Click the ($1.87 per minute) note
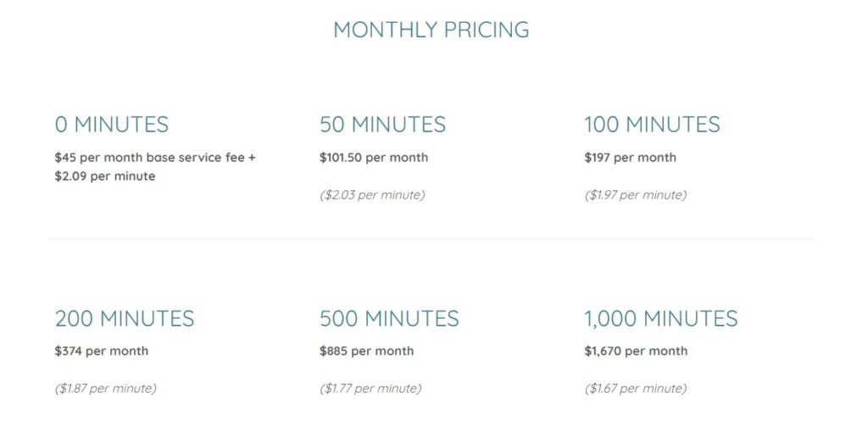This screenshot has width=868, height=425. (105, 389)
